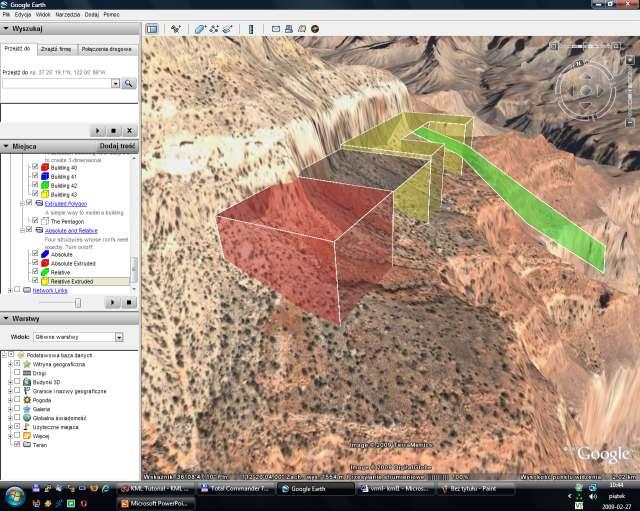Click the Dodaj treść button
The height and width of the screenshot is (511, 640).
tap(118, 146)
